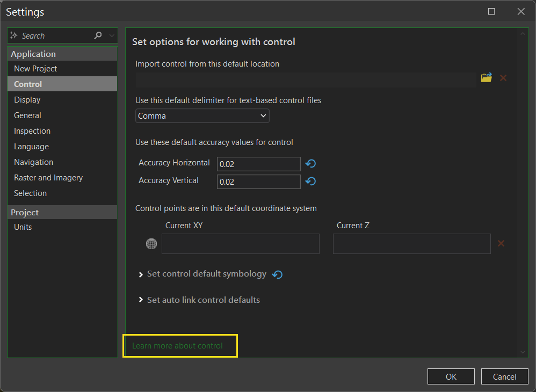Select the Control settings page
This screenshot has width=536, height=392.
click(x=62, y=84)
